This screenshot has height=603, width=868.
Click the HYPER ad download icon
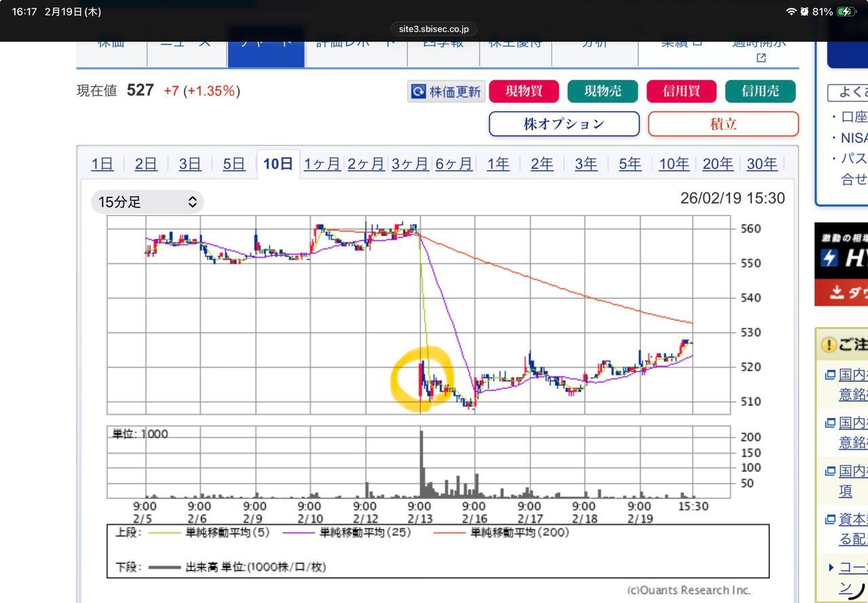(837, 292)
